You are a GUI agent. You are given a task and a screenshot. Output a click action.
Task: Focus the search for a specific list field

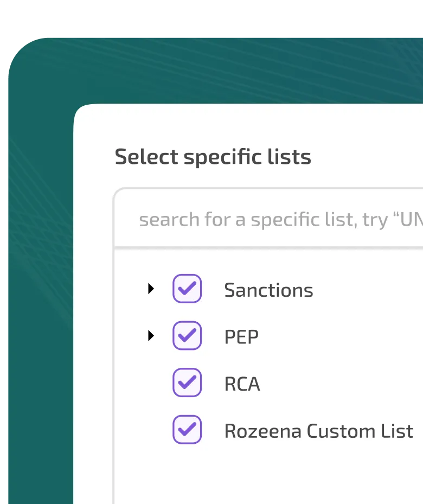point(271,219)
